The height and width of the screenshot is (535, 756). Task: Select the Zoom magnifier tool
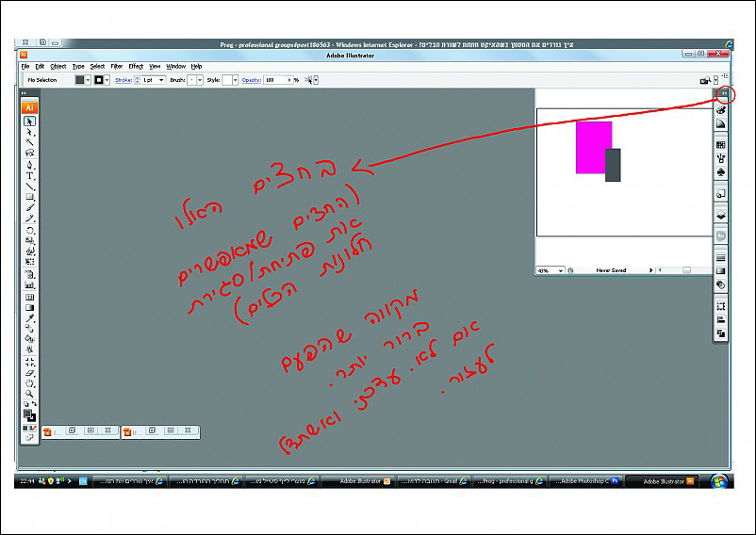coord(30,394)
